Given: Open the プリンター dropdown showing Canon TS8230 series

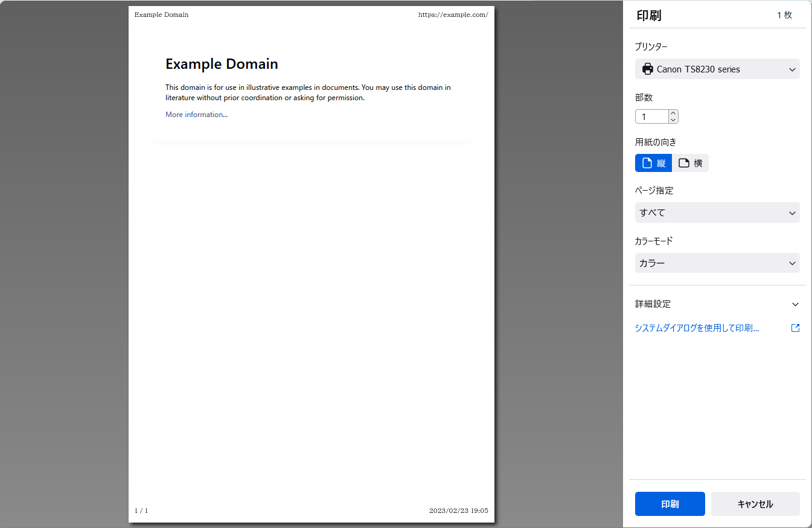Looking at the screenshot, I should [x=717, y=69].
